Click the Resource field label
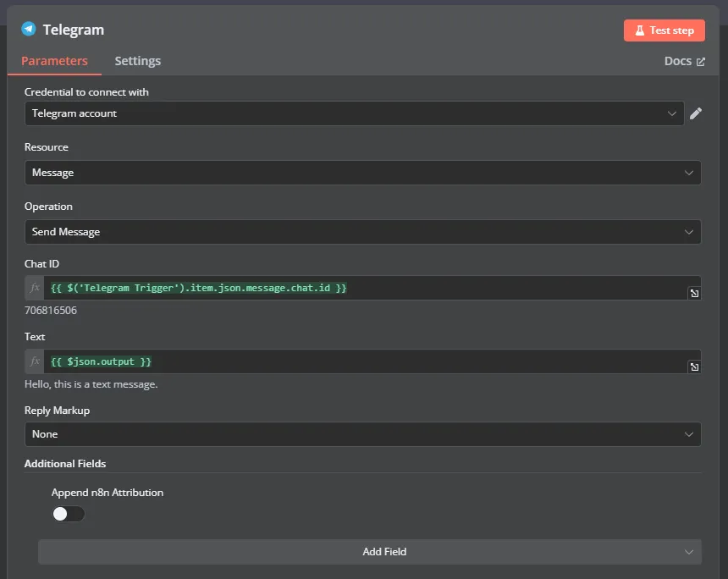The height and width of the screenshot is (579, 728). tap(47, 146)
